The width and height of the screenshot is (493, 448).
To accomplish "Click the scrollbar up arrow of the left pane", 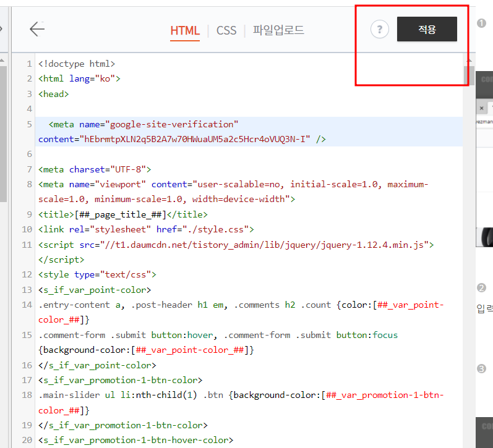I will [x=2, y=60].
